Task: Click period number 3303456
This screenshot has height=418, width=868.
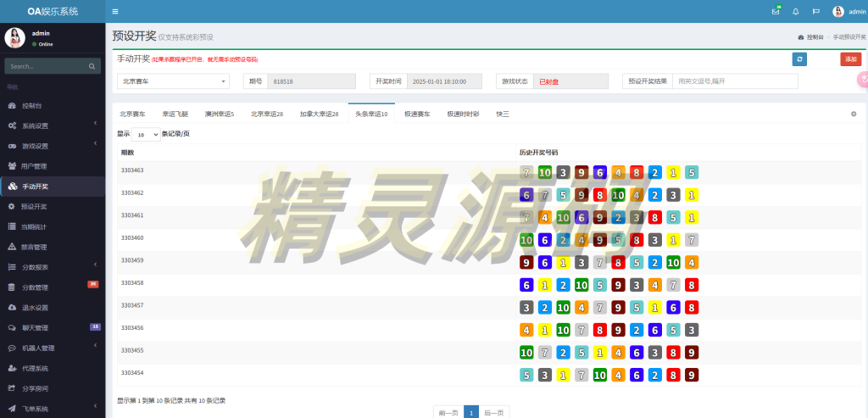Action: [132, 328]
